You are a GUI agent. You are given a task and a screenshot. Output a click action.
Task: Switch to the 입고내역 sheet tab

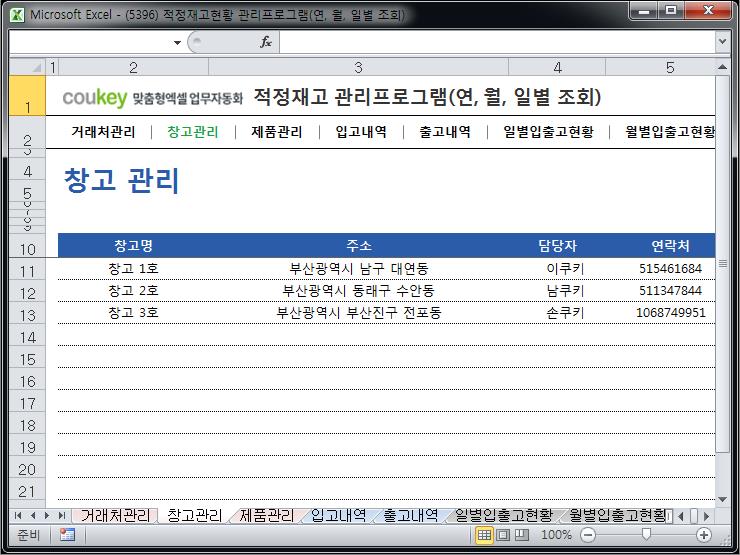(338, 515)
